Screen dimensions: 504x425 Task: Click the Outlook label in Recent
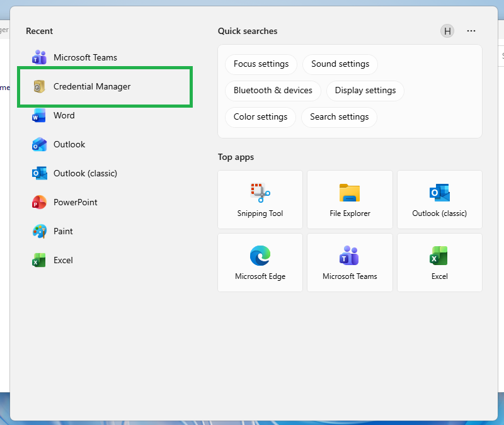pyautogui.click(x=69, y=144)
